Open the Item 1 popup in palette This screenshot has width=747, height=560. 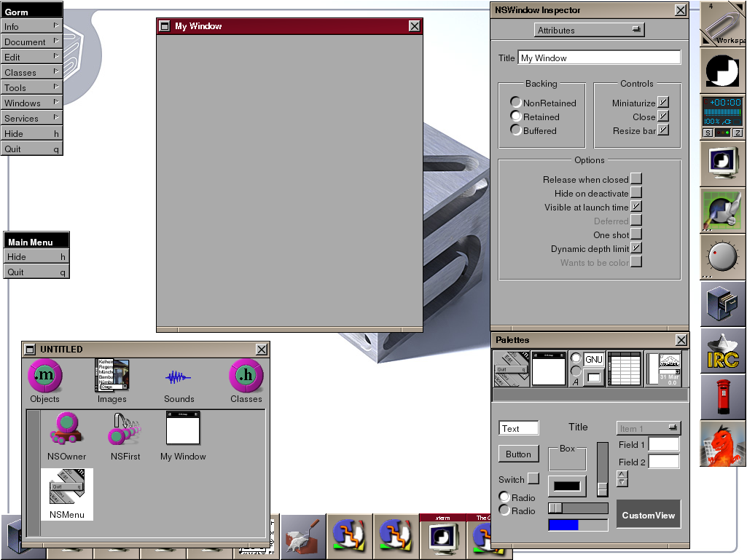647,427
